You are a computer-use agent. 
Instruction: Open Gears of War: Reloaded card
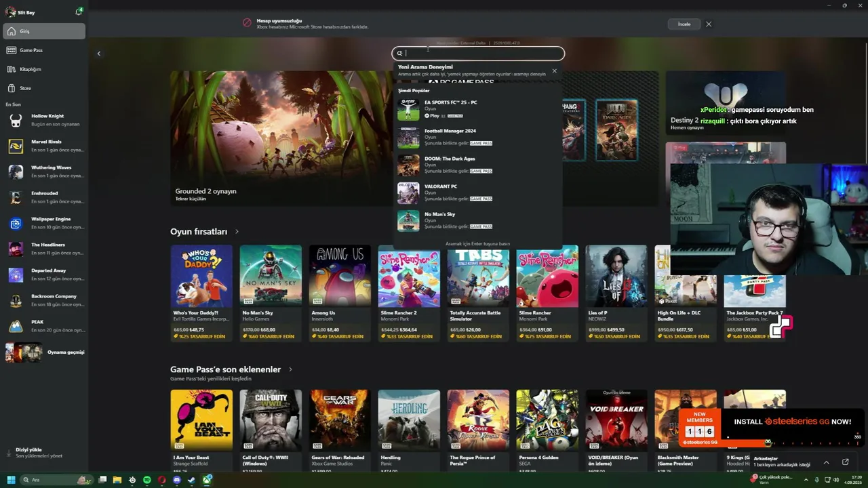(340, 430)
